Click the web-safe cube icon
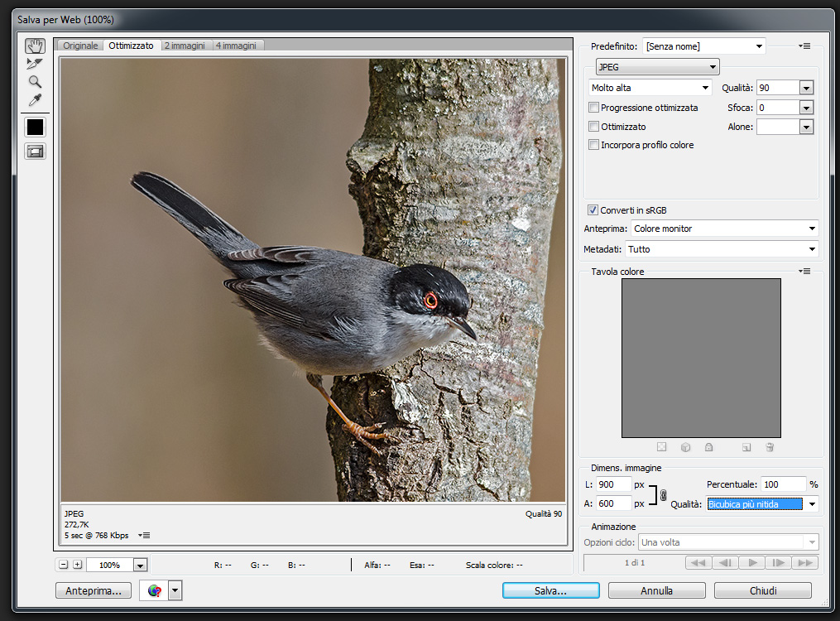This screenshot has width=840, height=621. [x=685, y=447]
